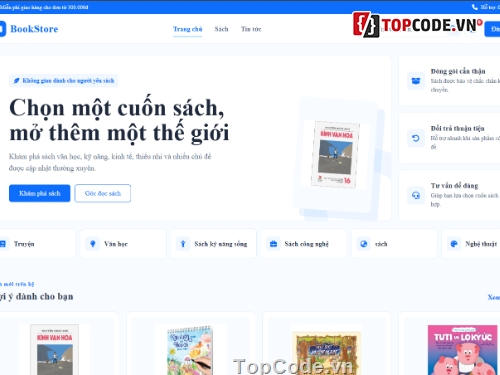
Task: Open the Tuti và Lọ Ký Ức book
Action: (x=449, y=344)
